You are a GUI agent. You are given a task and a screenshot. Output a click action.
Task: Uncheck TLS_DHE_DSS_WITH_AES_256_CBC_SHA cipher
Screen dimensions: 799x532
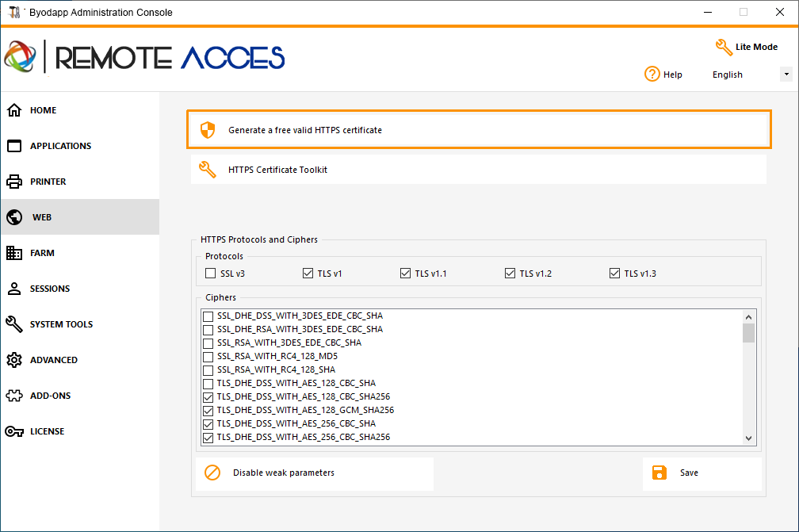point(208,424)
